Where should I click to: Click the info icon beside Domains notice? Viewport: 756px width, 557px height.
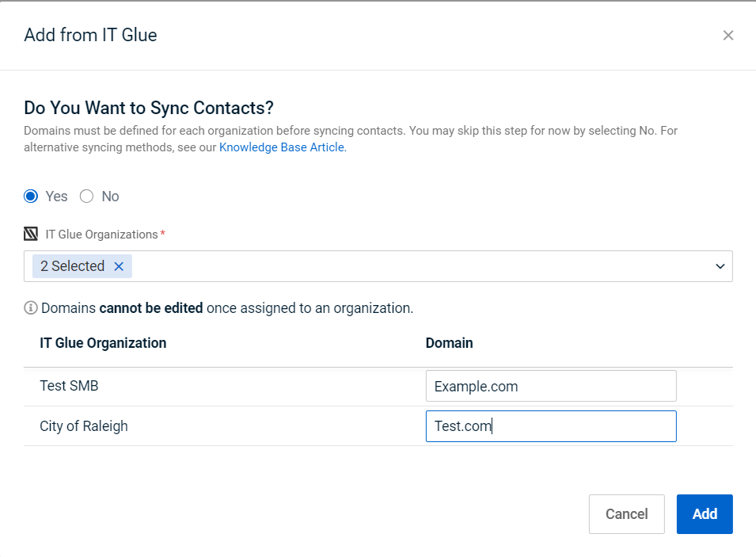coord(30,308)
